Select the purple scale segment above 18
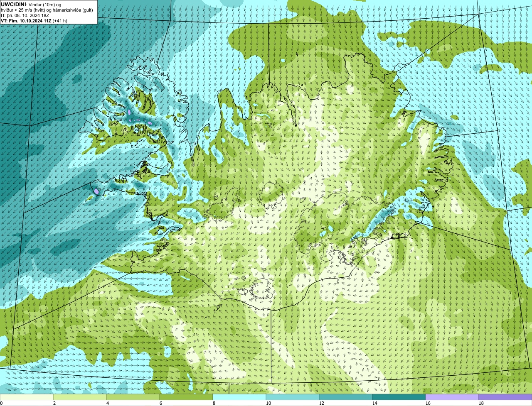This screenshot has height=406, width=532. pyautogui.click(x=505, y=397)
